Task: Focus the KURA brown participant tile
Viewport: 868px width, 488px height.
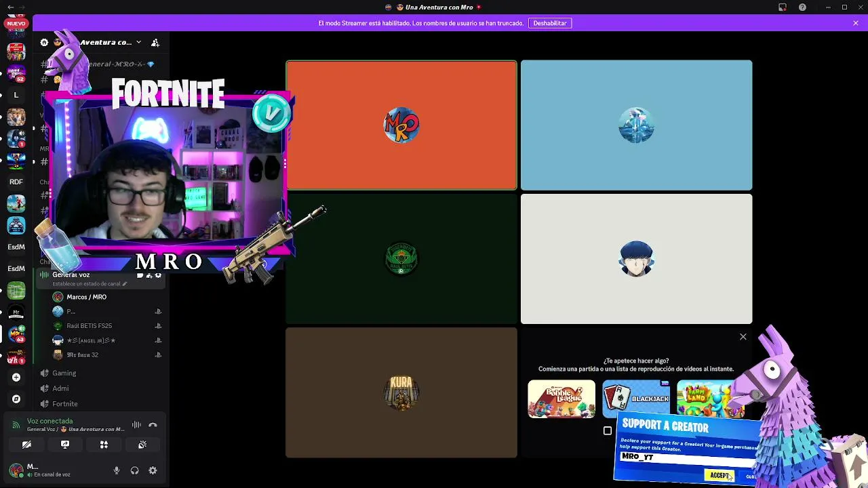Action: (401, 392)
